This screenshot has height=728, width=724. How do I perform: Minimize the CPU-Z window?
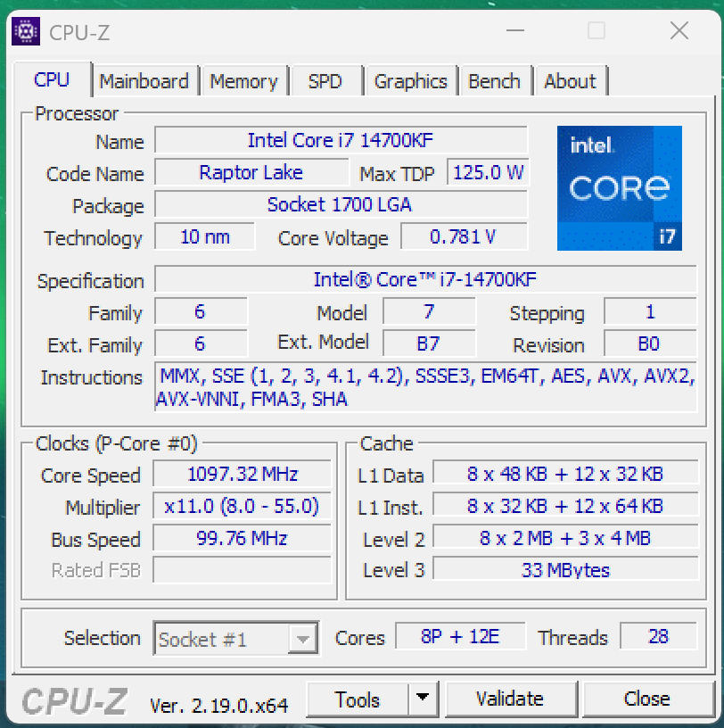tap(515, 30)
